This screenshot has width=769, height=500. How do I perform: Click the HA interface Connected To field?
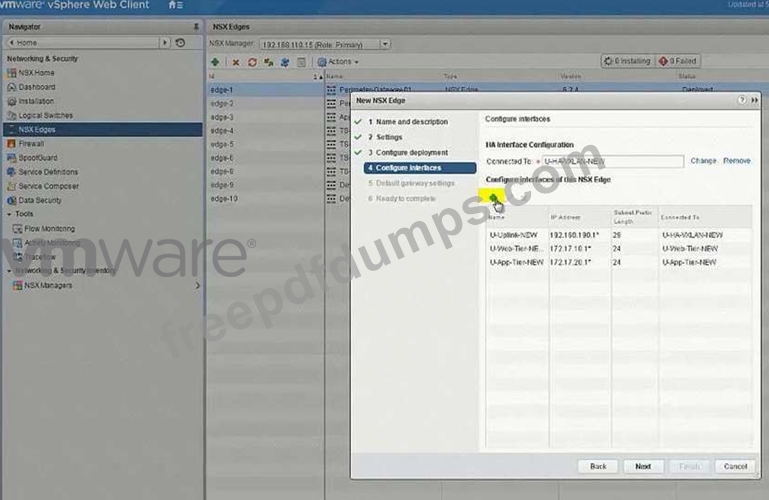pos(613,161)
